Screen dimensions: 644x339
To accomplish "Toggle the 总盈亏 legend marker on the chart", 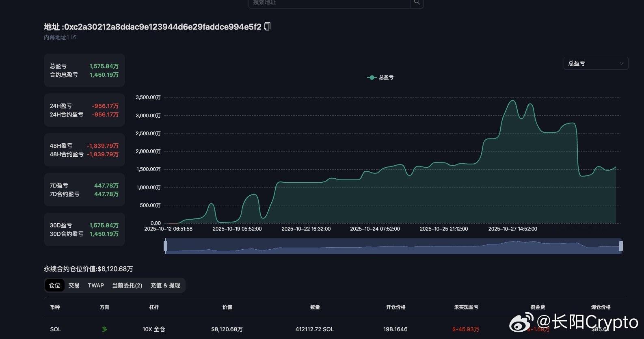I will pos(372,77).
